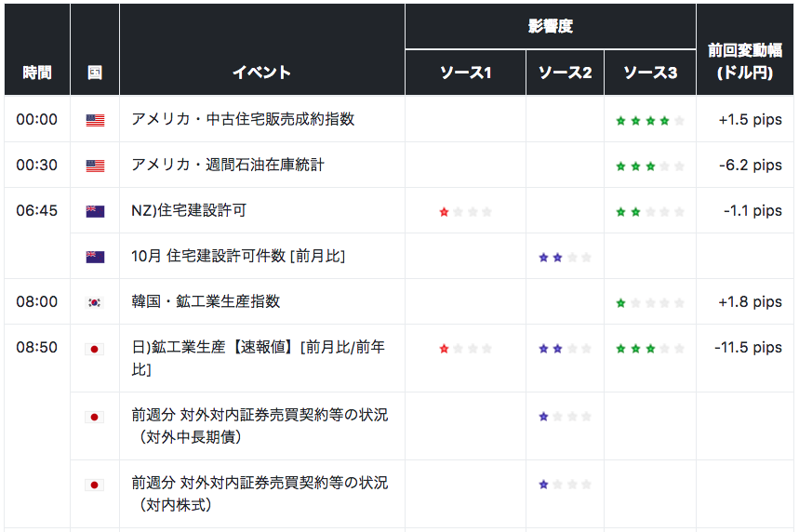Image resolution: width=799 pixels, height=532 pixels.
Task: Click the ソース3 column header
Action: tap(650, 73)
